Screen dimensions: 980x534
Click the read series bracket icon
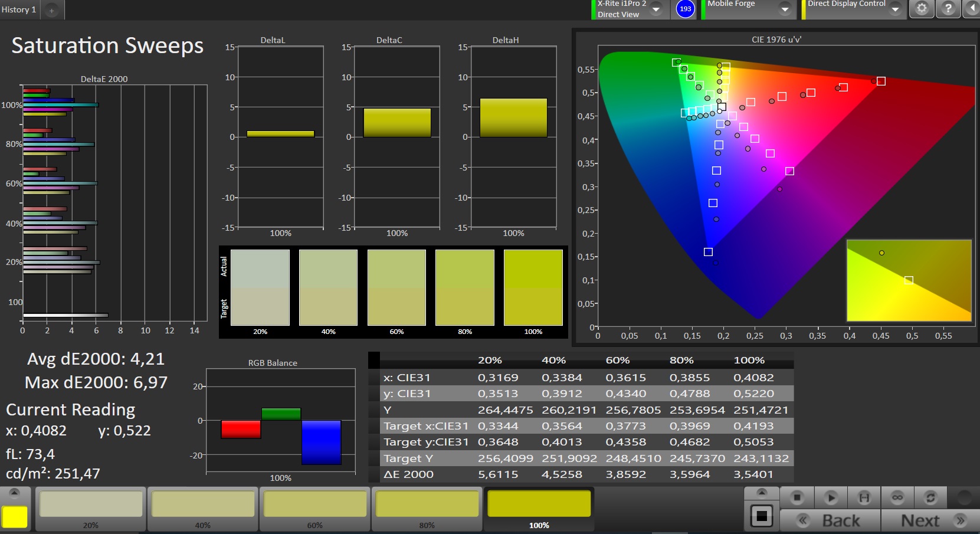[864, 497]
